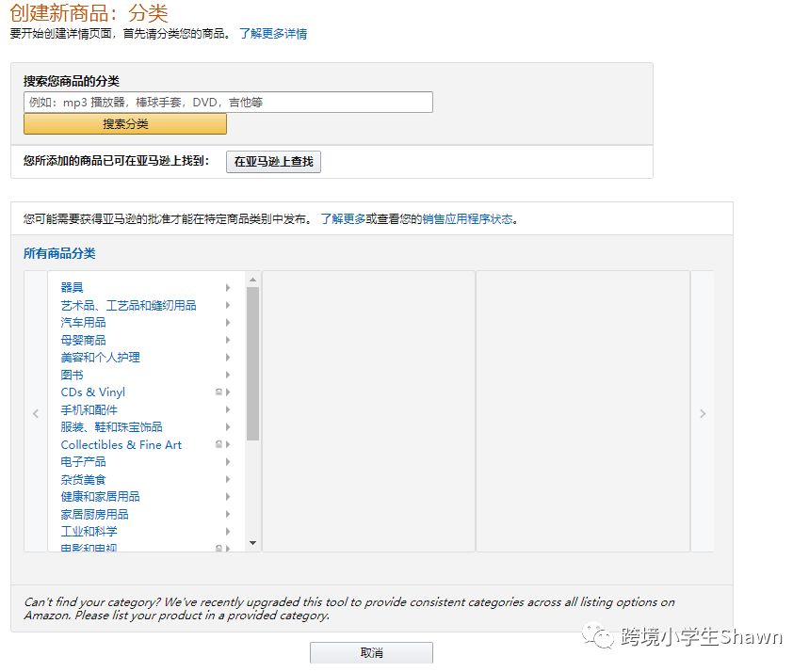This screenshot has height=672, width=809.
Task: Expand arrow next to 美容和个人护理
Action: [x=228, y=358]
